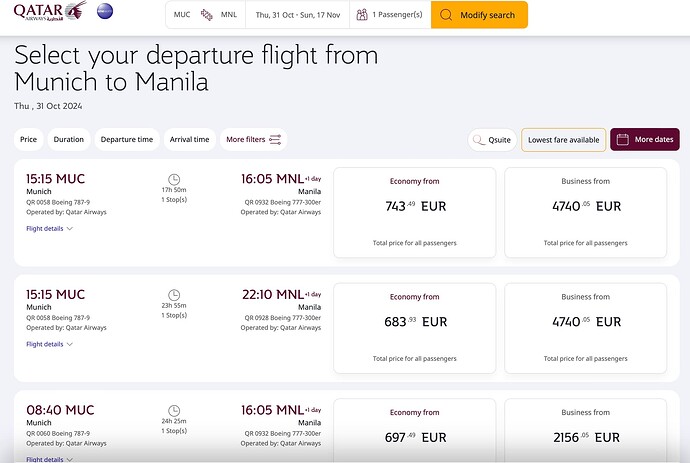Select the Economy fare of 683.93 EUR
The image size is (690, 463).
(415, 328)
